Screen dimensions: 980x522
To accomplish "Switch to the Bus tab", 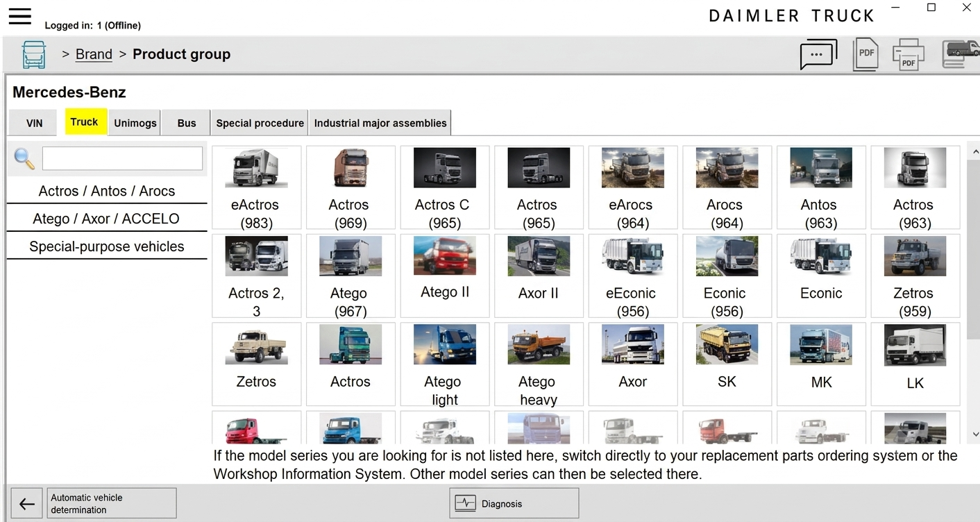I will 187,123.
